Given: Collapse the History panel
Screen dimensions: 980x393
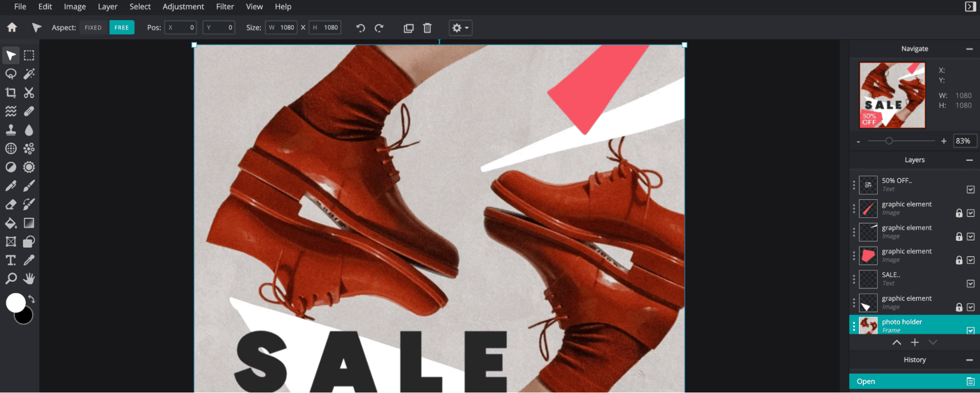Looking at the screenshot, I should click(969, 360).
